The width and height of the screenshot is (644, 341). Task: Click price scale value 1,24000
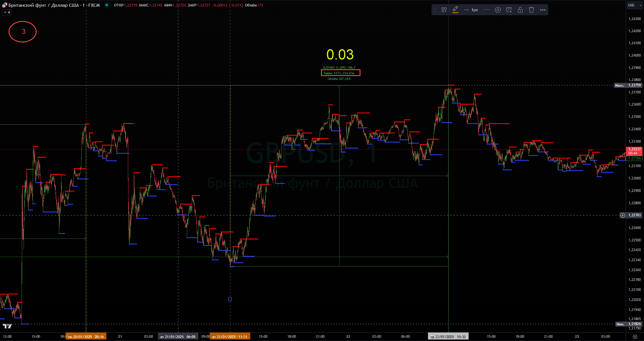pos(634,55)
